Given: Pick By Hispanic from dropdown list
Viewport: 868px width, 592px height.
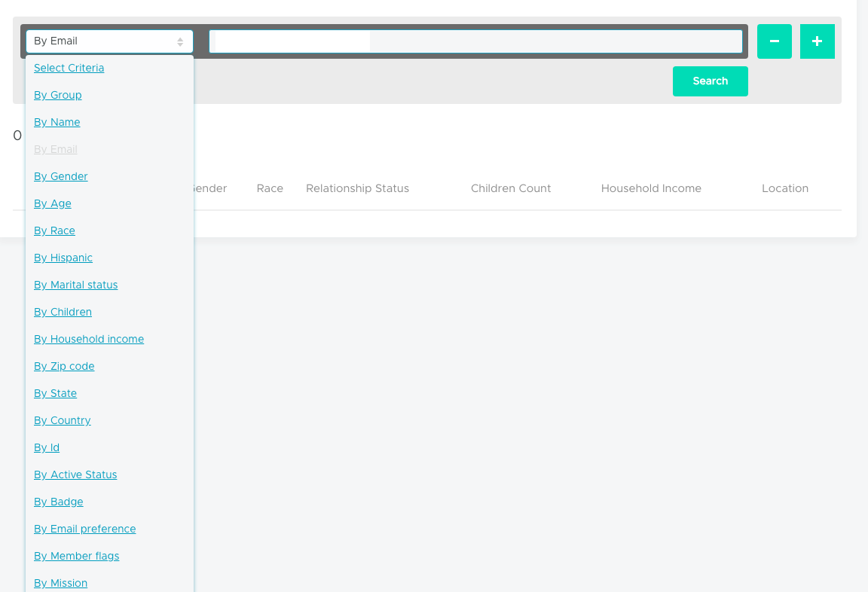Looking at the screenshot, I should coord(63,258).
